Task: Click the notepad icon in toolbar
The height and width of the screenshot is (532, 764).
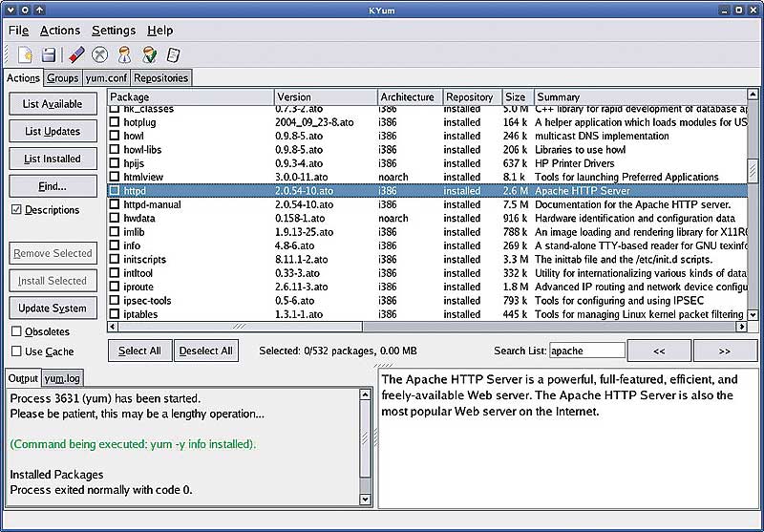Action: point(174,54)
